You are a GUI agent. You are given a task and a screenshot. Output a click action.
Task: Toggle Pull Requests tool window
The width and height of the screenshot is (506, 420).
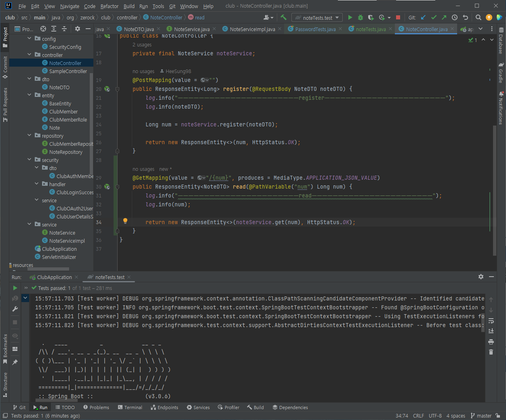(5, 105)
